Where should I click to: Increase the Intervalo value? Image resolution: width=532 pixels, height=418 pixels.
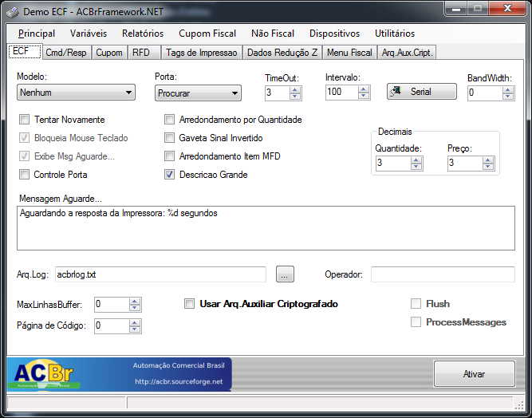364,89
